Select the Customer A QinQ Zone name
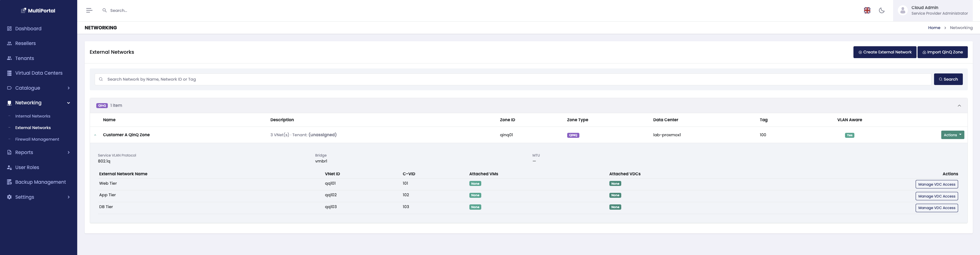980x255 pixels. [126, 135]
